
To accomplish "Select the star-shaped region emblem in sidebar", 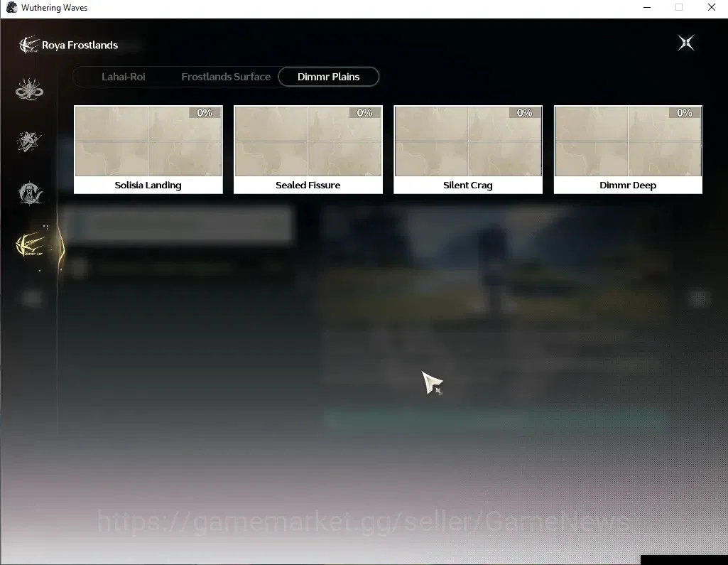I will point(29,141).
